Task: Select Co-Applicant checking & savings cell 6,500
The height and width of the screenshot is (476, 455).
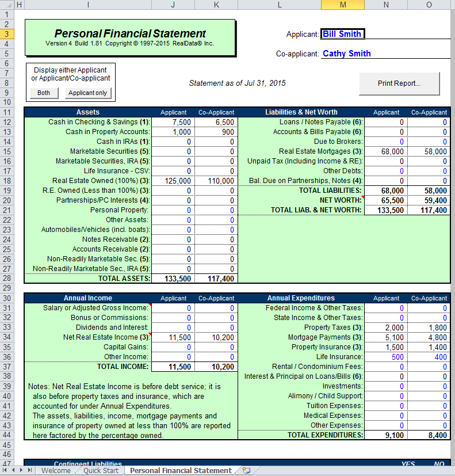Action: coord(216,122)
